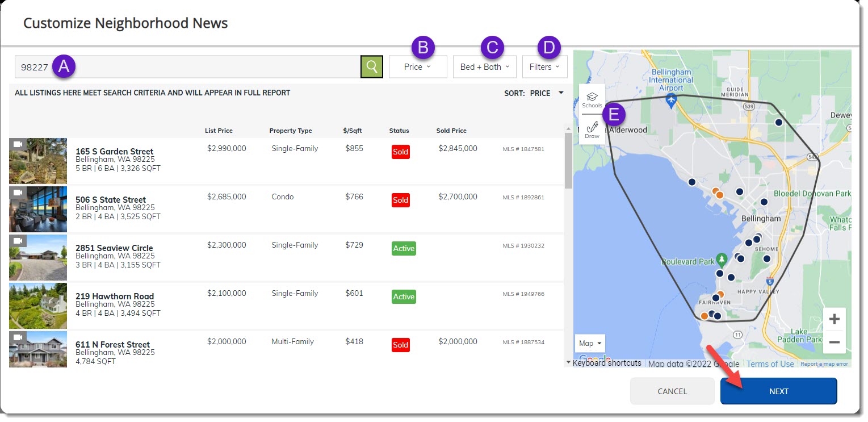The height and width of the screenshot is (422, 868).
Task: Select the Draw tool on map
Action: pyautogui.click(x=592, y=129)
